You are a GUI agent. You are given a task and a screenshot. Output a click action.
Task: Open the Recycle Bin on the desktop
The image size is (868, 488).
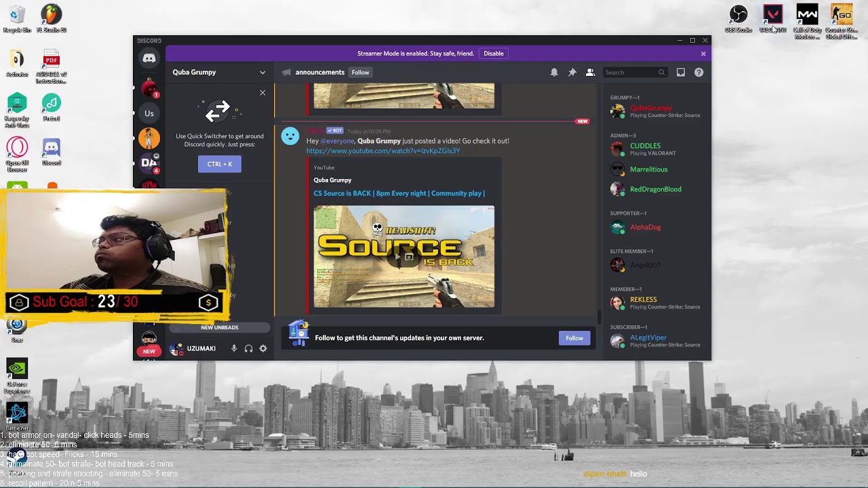pos(17,19)
